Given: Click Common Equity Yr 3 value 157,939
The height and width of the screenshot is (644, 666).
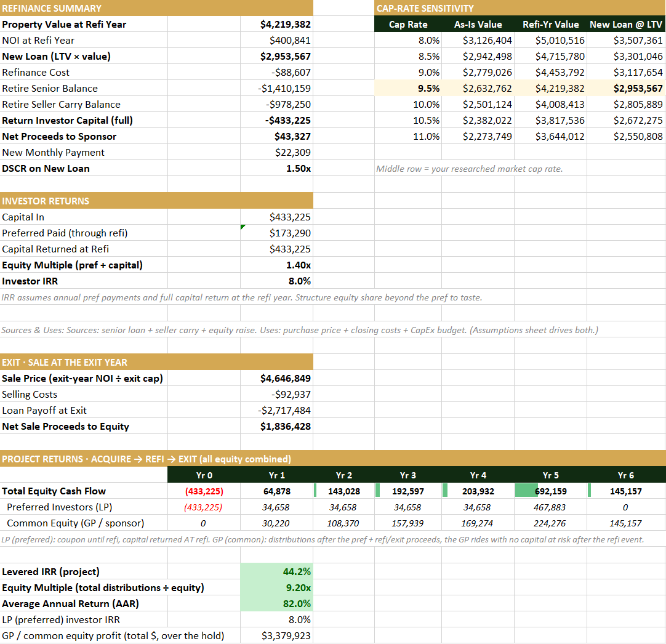Looking at the screenshot, I should pos(407,523).
